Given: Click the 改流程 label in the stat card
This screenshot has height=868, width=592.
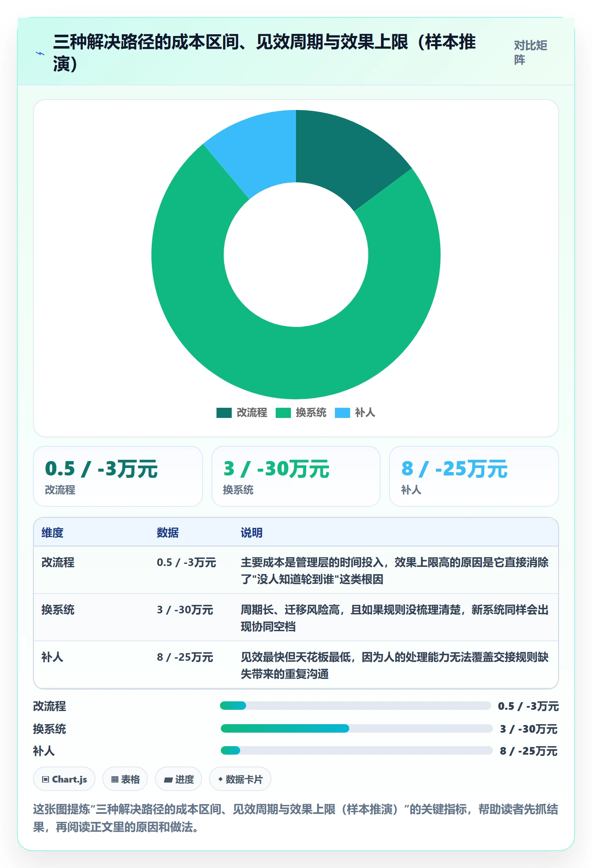Looking at the screenshot, I should 60,490.
